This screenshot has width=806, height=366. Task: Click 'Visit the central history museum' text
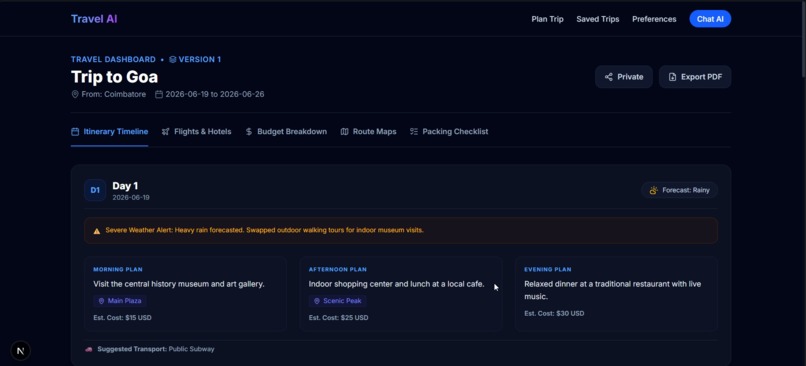click(151, 284)
